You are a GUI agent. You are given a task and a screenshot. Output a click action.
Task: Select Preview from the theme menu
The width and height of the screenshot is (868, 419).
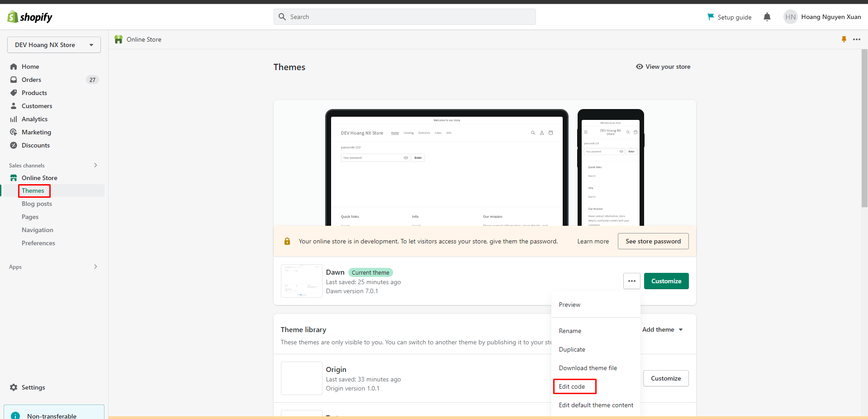tap(596, 305)
